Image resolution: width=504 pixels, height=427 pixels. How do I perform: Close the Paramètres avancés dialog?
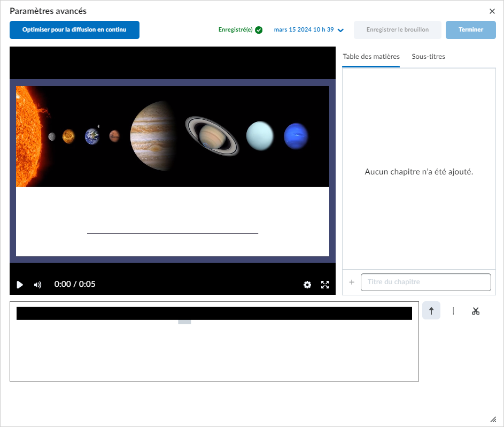[x=492, y=11]
